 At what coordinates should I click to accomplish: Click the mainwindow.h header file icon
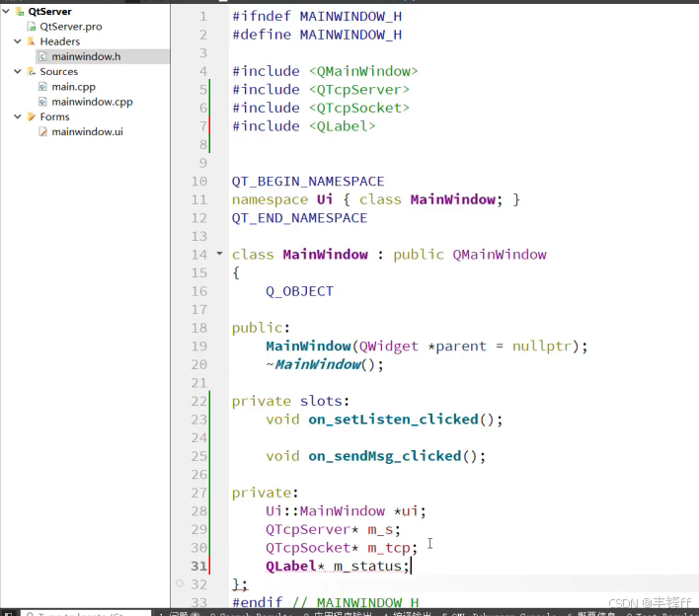pos(42,56)
